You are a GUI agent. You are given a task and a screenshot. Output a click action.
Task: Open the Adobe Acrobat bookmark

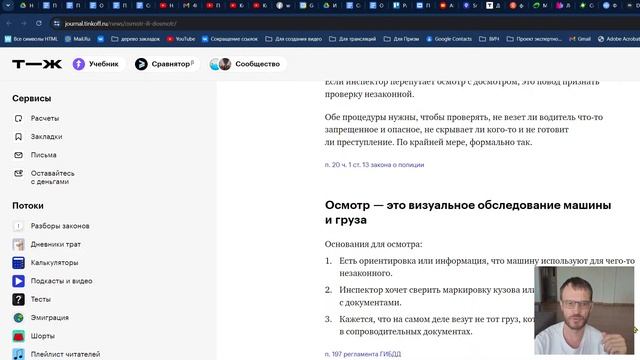(619, 39)
